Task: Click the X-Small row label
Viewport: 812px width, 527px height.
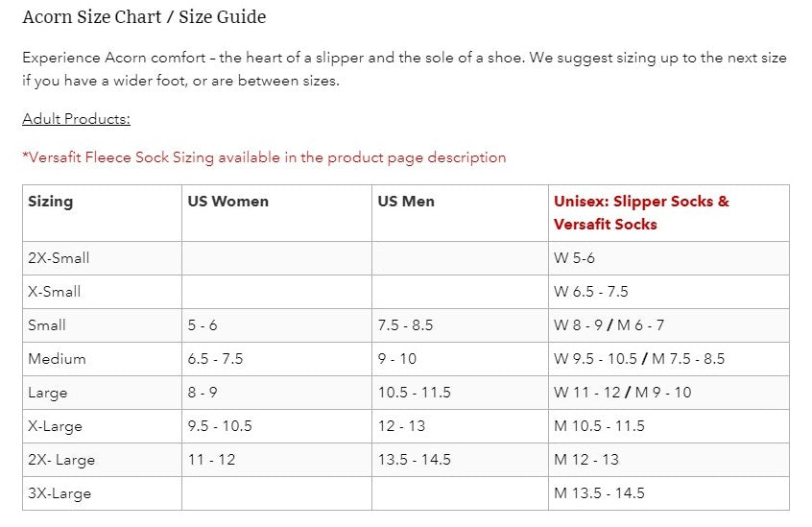Action: (54, 292)
